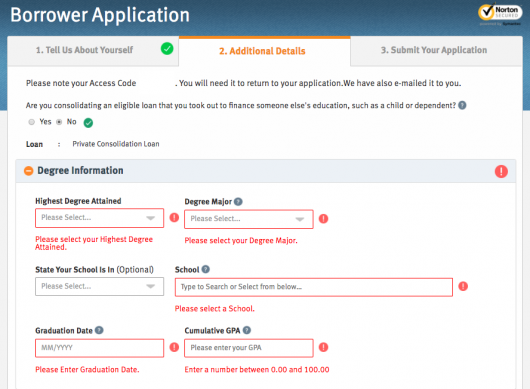Click the Norton Secured badge
Image resolution: width=530 pixels, height=389 pixels.
click(x=500, y=15)
